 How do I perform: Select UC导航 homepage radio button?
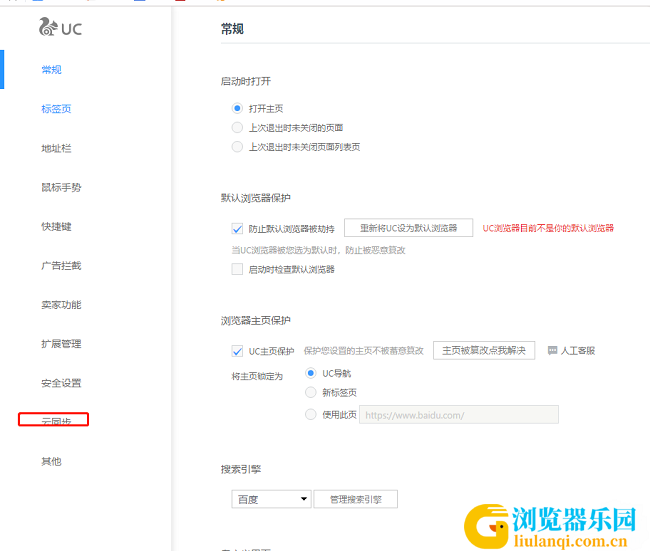click(310, 373)
